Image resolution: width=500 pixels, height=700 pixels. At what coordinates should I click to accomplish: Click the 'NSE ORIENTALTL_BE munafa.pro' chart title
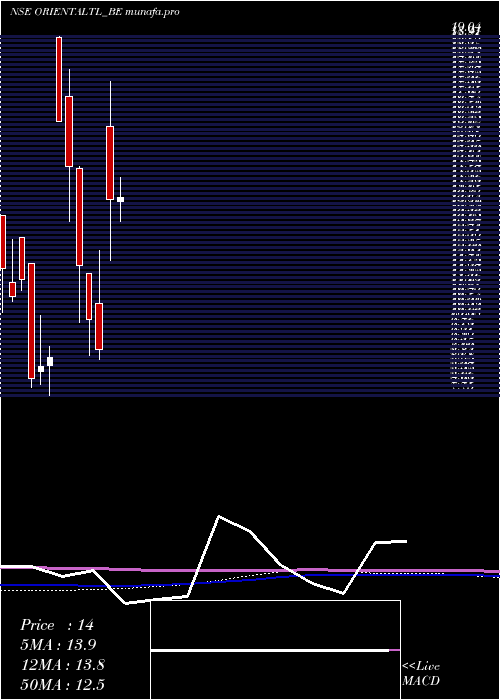(95, 12)
